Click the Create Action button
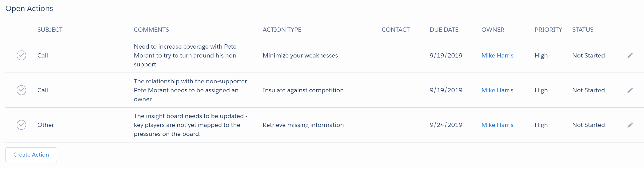This screenshot has width=644, height=169. [31, 154]
